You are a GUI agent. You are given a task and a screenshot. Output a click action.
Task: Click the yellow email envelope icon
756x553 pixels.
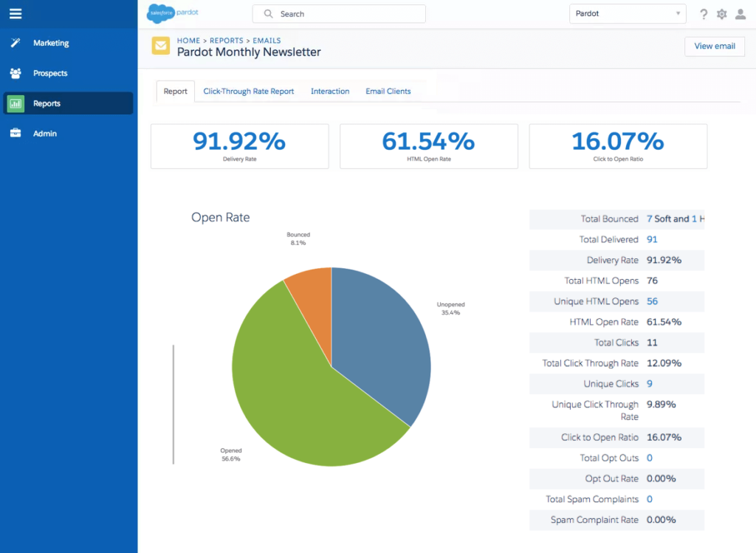(161, 46)
